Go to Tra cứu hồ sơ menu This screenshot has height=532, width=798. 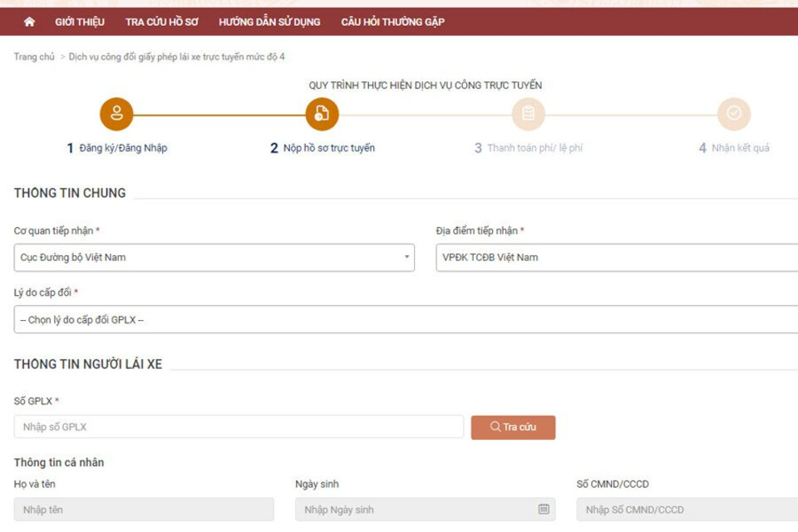(x=162, y=22)
